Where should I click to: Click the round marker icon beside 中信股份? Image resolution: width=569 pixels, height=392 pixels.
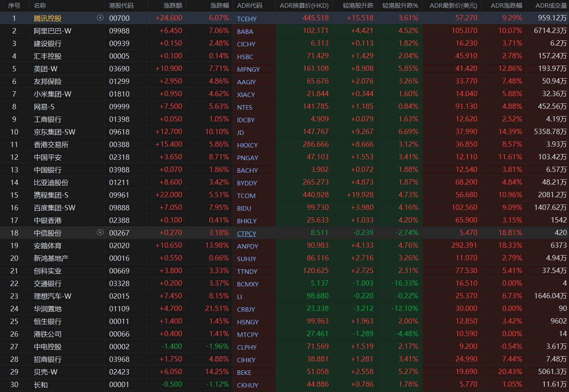pos(100,233)
